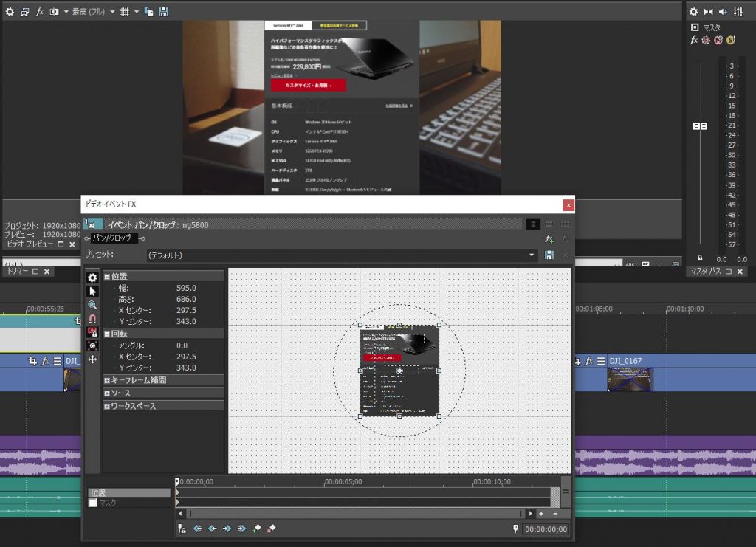Open event FX on DJI_0167 clip
Image resolution: width=756 pixels, height=547 pixels.
coord(588,360)
